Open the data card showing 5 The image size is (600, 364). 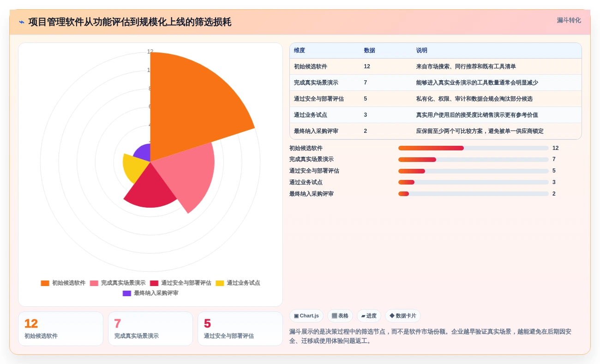[240, 329]
